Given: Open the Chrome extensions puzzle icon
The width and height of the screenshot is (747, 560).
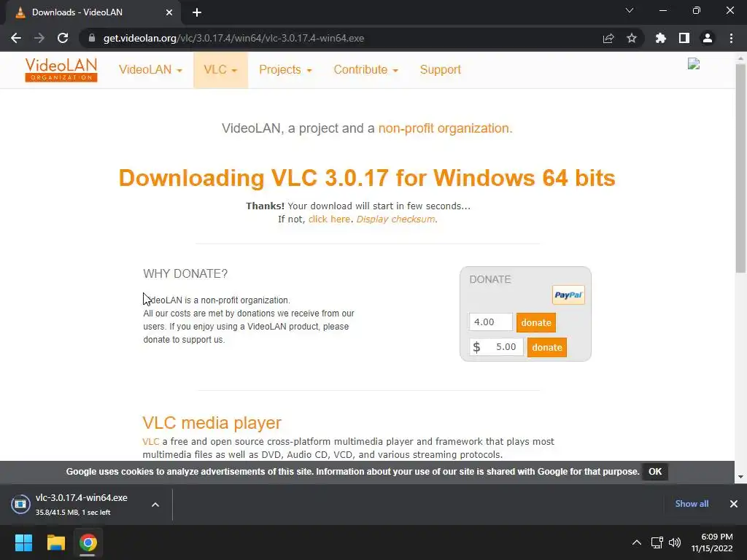Looking at the screenshot, I should click(661, 38).
